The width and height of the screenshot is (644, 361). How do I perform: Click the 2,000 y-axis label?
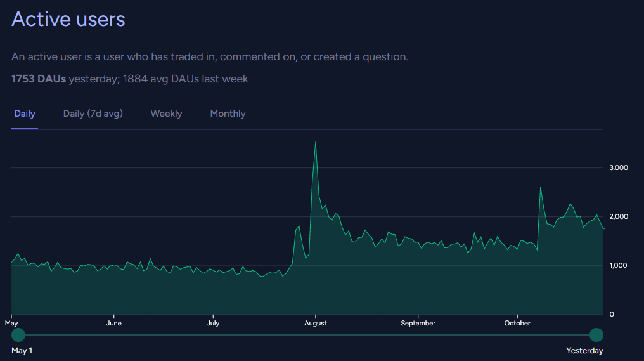pos(619,217)
